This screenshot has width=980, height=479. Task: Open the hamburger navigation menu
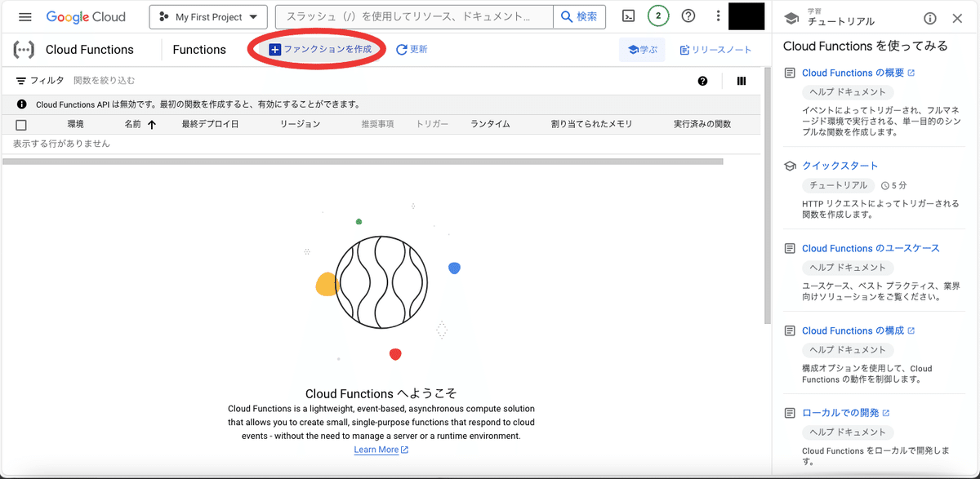24,16
